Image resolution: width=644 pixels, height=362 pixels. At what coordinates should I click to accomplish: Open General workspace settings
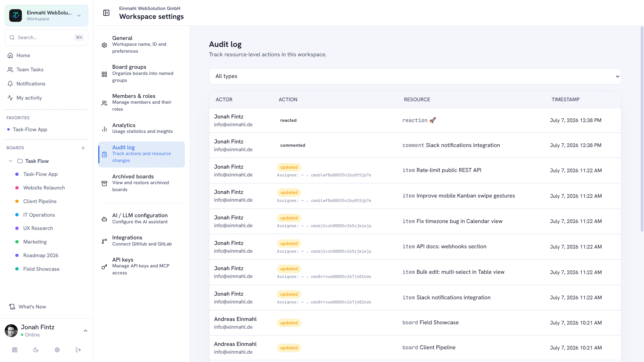(142, 45)
